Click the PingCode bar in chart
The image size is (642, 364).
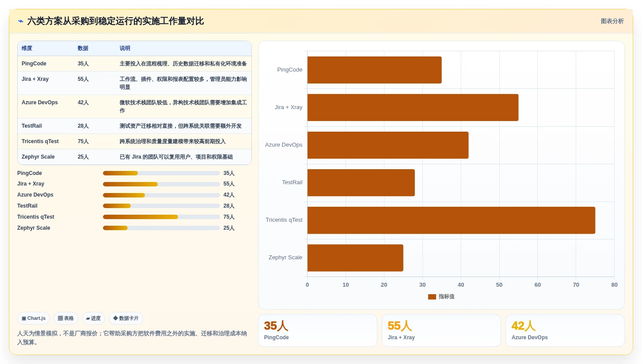pos(374,70)
